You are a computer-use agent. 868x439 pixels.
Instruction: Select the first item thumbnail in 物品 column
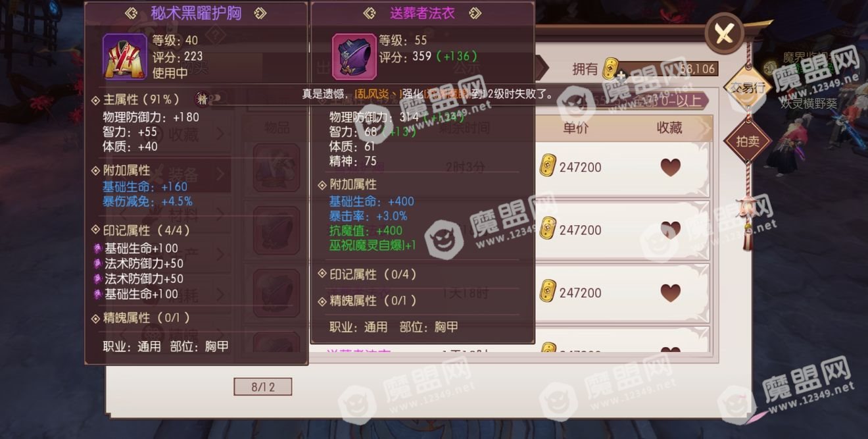276,166
